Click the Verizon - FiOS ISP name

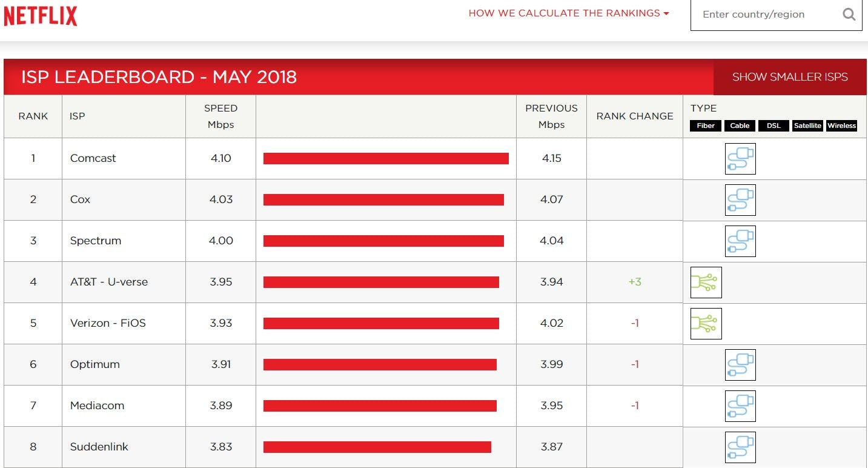click(108, 323)
